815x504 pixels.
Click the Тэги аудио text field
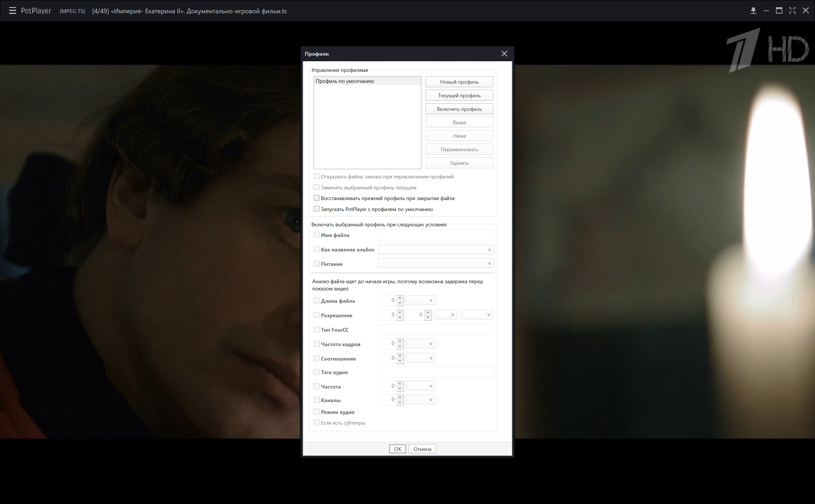click(436, 372)
